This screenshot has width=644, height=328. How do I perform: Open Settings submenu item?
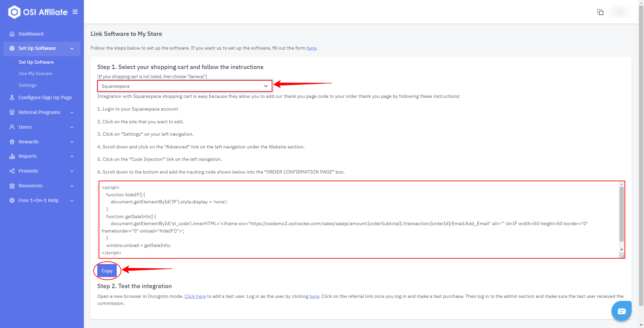click(28, 85)
